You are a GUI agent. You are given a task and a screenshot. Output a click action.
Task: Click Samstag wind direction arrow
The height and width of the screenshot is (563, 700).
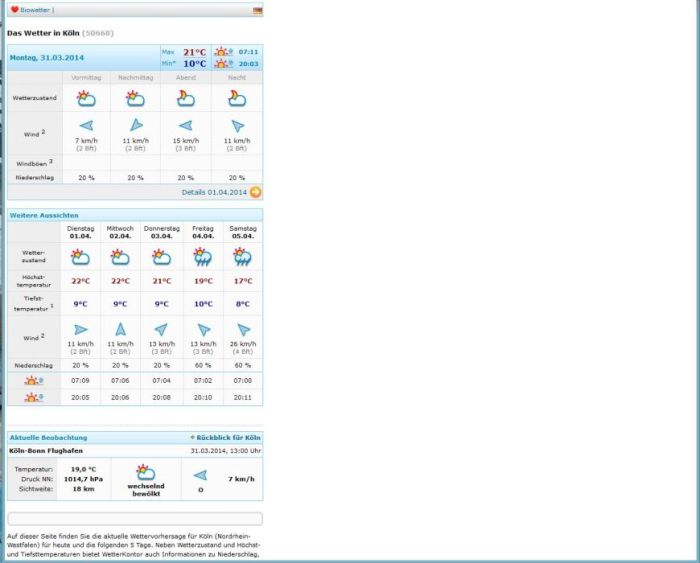click(x=243, y=329)
